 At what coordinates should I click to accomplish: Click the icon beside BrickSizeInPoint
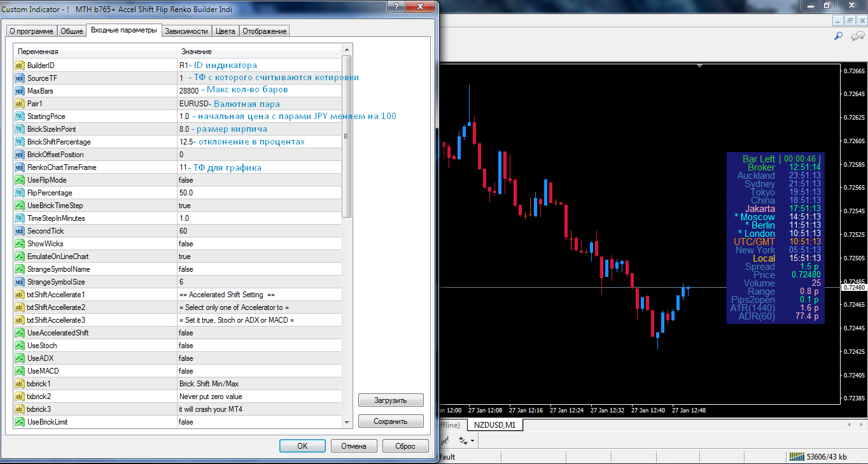tap(19, 129)
